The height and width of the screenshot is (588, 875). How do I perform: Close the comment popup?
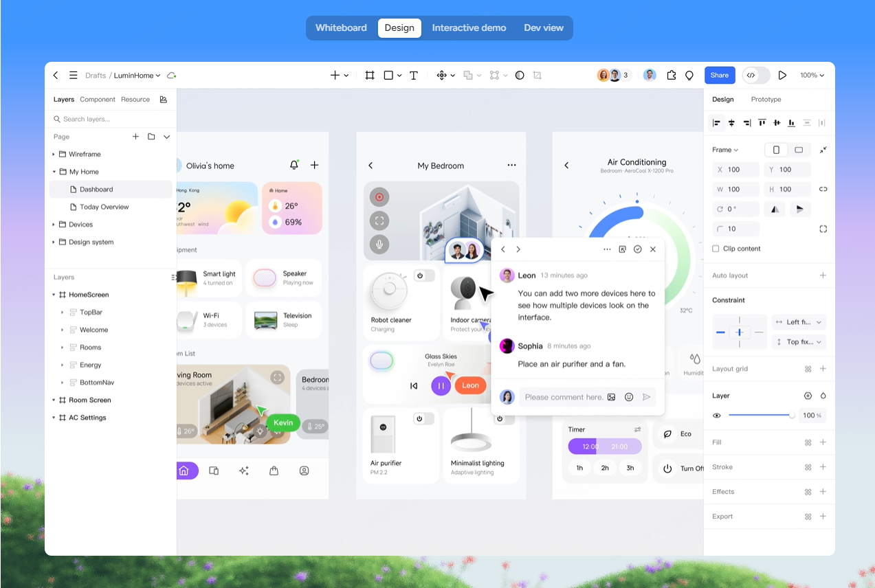653,249
